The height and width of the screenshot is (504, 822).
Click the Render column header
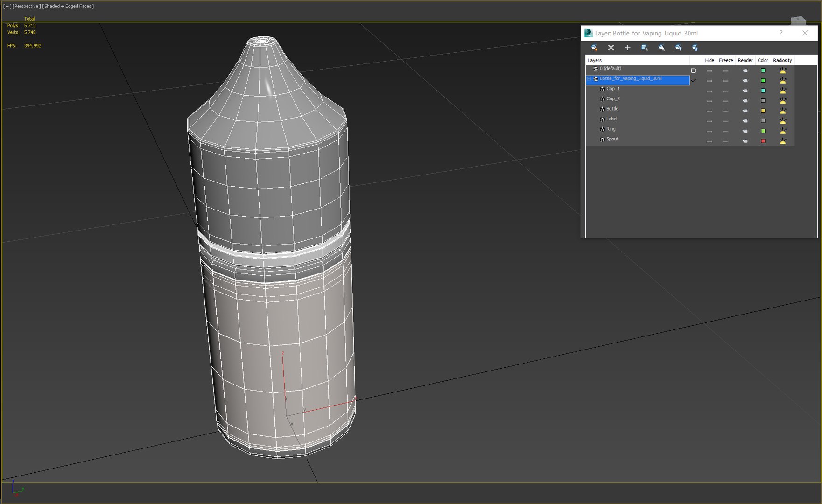[x=745, y=60]
